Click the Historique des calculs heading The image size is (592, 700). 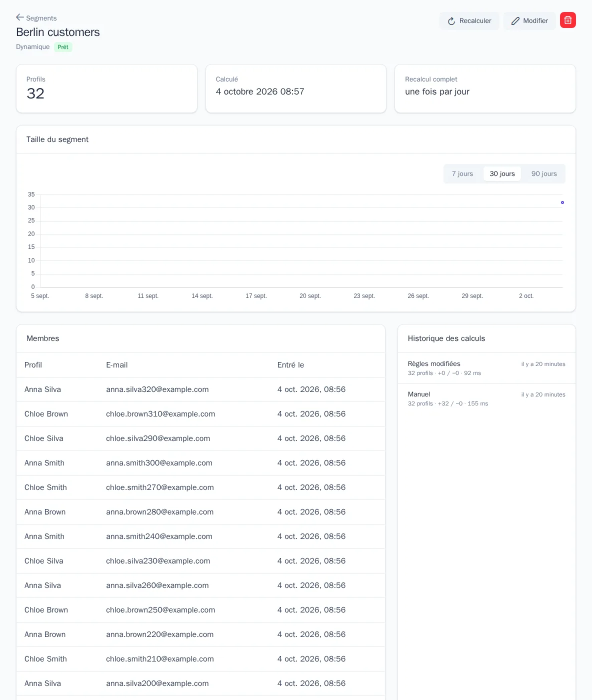(446, 338)
